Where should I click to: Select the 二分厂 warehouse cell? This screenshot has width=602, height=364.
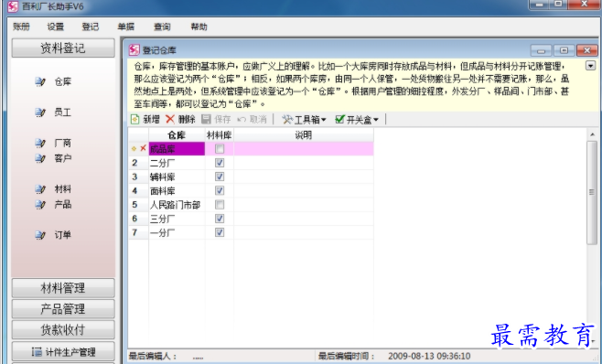[x=177, y=163]
